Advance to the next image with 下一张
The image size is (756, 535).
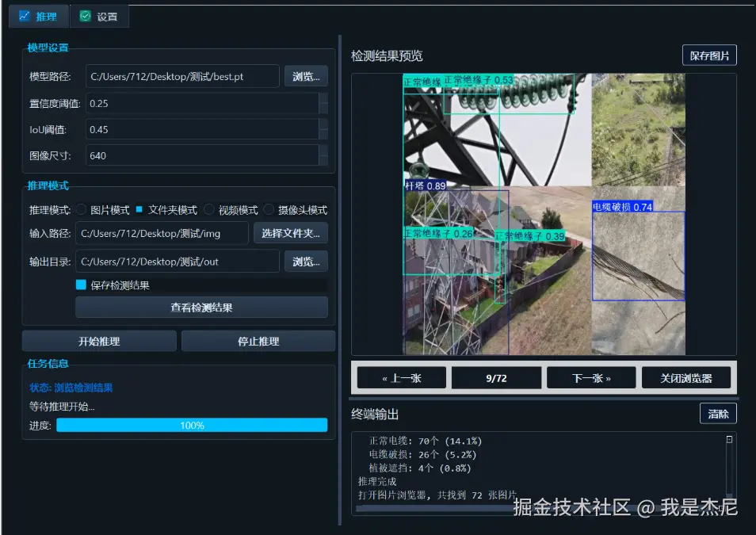point(590,377)
